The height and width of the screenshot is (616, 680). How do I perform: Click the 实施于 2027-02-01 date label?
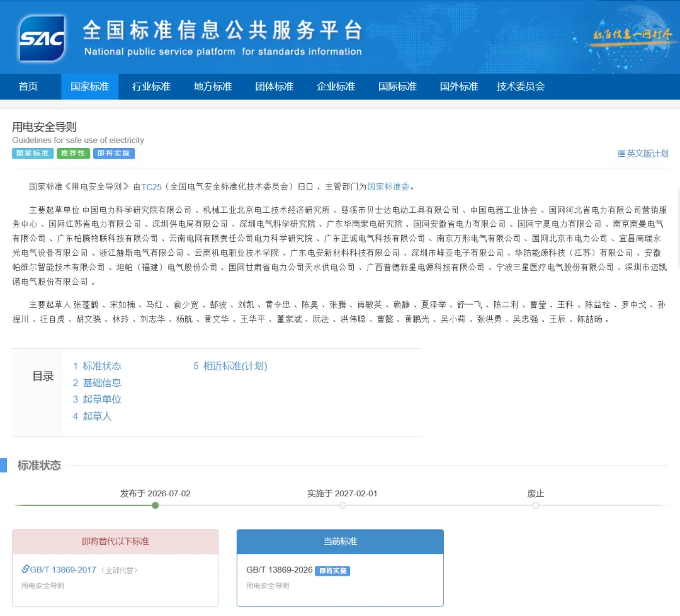point(342,493)
